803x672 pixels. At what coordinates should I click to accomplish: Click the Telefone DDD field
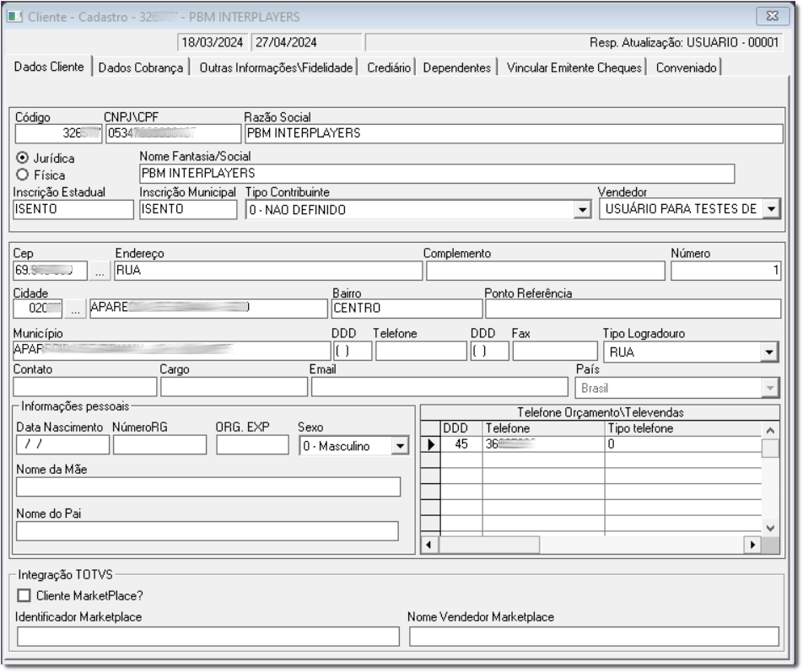click(x=353, y=351)
